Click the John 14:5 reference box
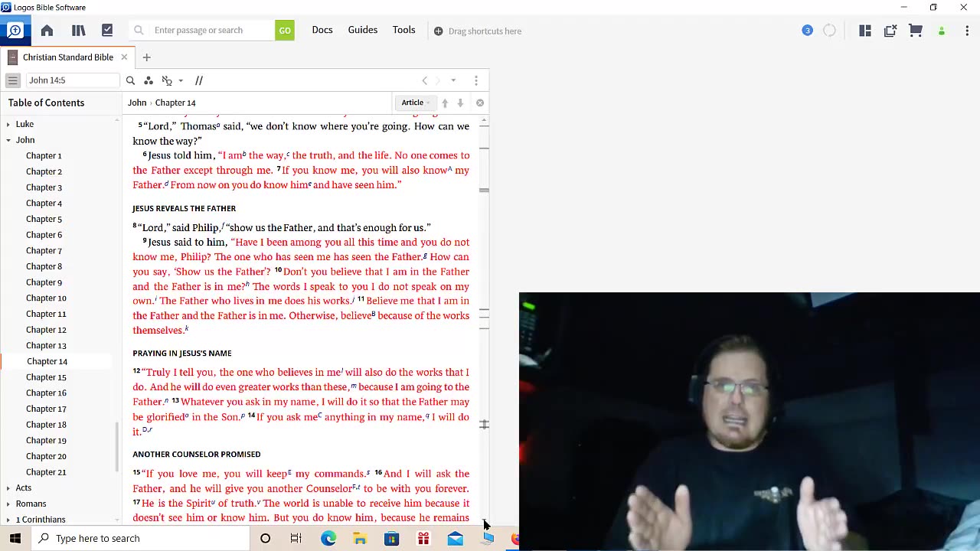980x551 pixels. (73, 80)
